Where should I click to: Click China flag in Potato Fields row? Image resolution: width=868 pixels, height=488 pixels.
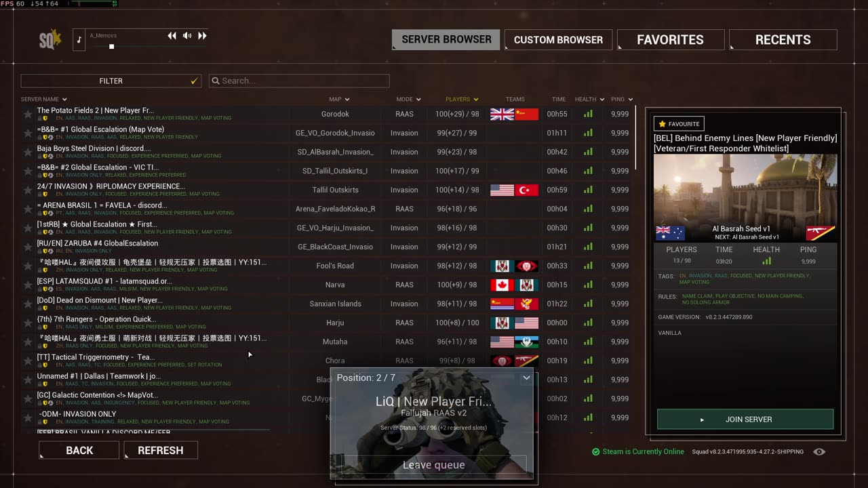pyautogui.click(x=527, y=114)
